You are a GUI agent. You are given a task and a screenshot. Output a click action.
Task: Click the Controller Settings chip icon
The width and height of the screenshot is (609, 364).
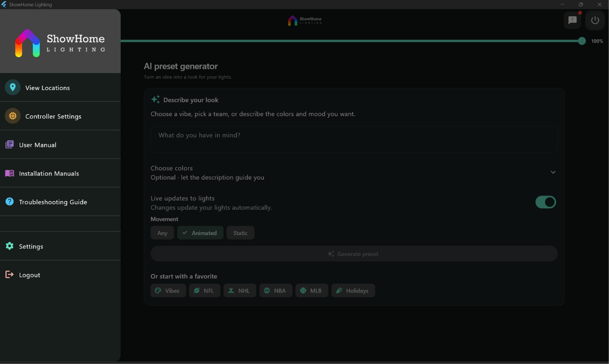13,116
